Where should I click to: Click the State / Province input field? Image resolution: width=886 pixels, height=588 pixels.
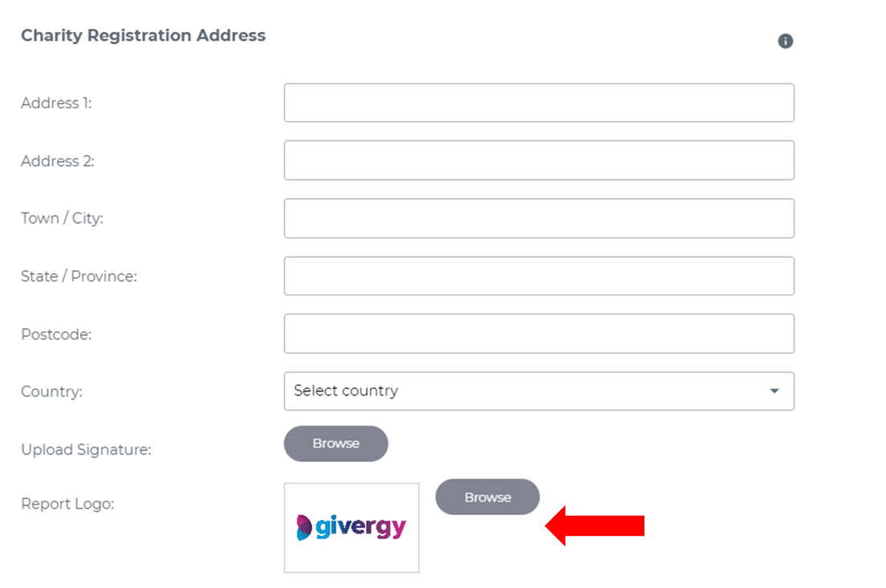click(539, 276)
